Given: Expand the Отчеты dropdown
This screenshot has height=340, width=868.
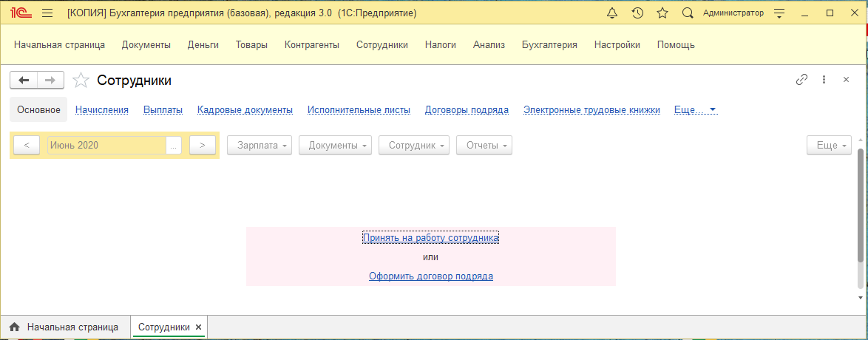Looking at the screenshot, I should [484, 146].
